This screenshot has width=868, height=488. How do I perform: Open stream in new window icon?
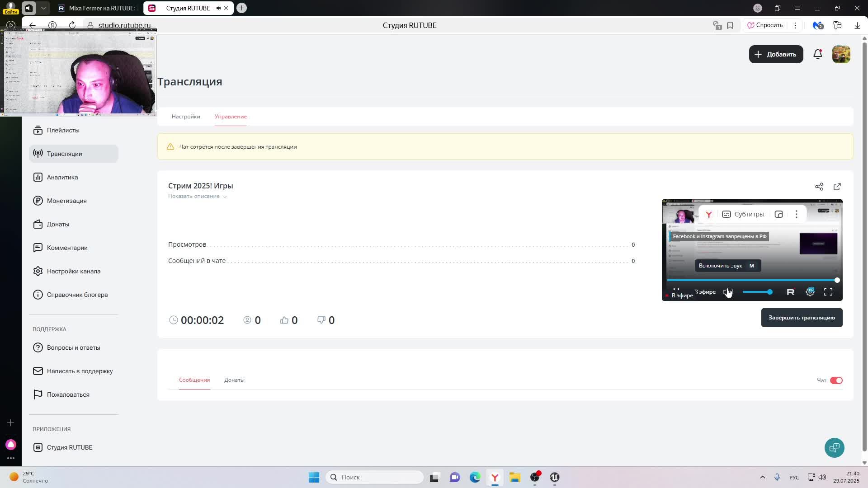coord(837,187)
